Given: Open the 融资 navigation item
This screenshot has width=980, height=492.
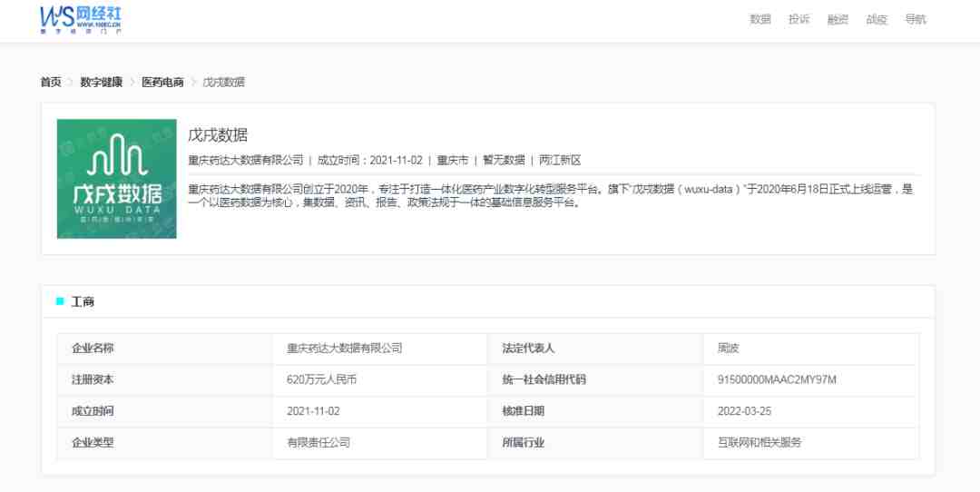Looking at the screenshot, I should click(838, 19).
